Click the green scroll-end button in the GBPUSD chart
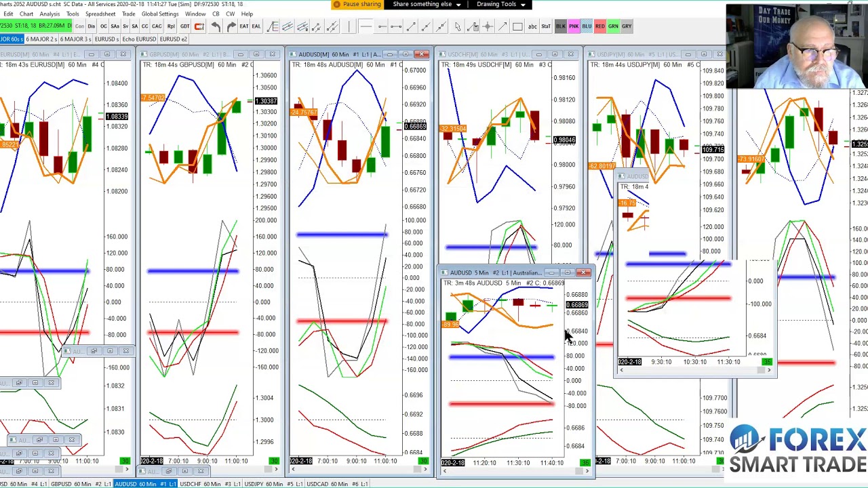 275,461
